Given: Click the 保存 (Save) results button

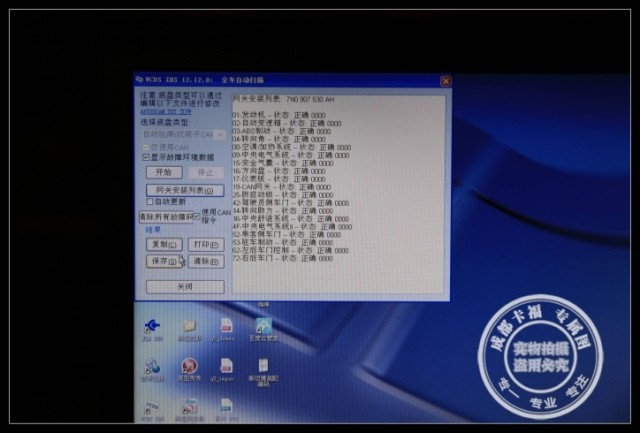Looking at the screenshot, I should (x=164, y=261).
